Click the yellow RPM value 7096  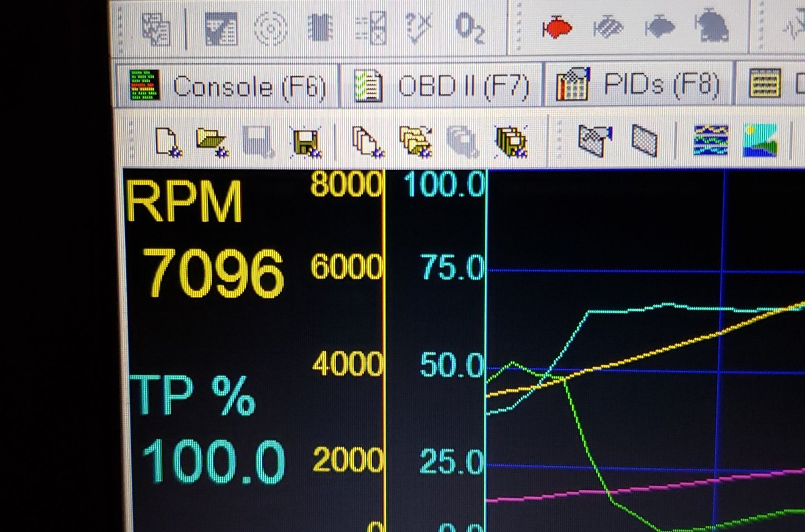tap(213, 274)
